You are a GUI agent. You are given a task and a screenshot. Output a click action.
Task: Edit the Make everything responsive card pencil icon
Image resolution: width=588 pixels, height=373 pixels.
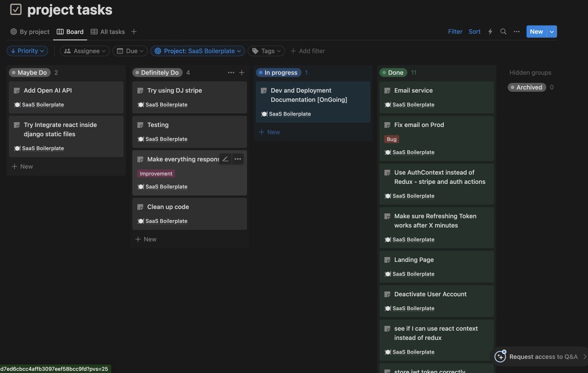[x=225, y=159]
